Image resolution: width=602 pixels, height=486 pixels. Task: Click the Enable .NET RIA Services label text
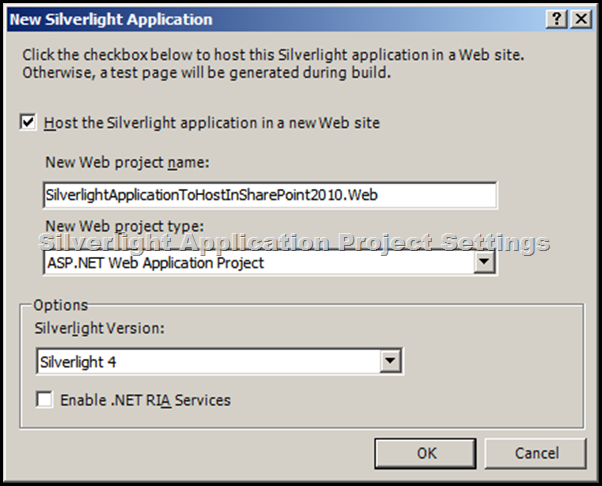pos(145,400)
